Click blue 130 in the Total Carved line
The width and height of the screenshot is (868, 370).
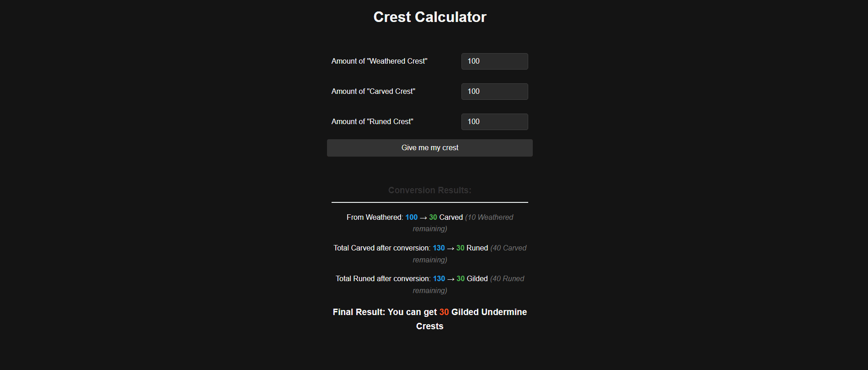coord(439,248)
